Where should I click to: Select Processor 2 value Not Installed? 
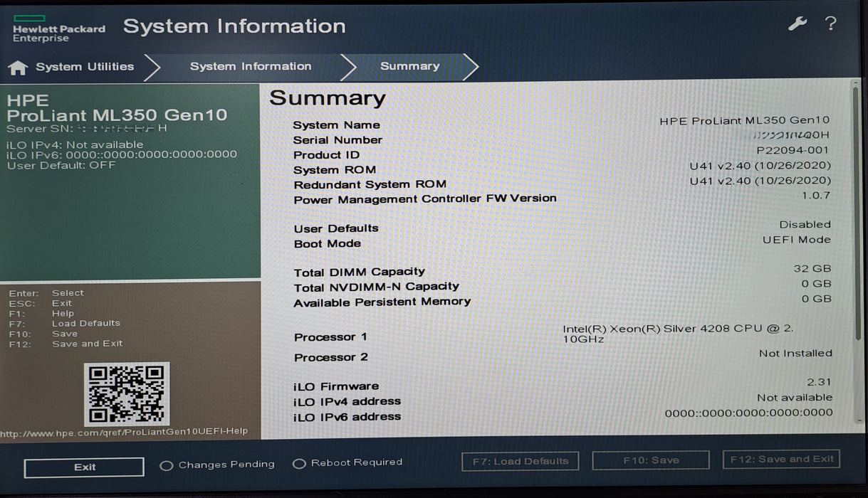point(795,353)
